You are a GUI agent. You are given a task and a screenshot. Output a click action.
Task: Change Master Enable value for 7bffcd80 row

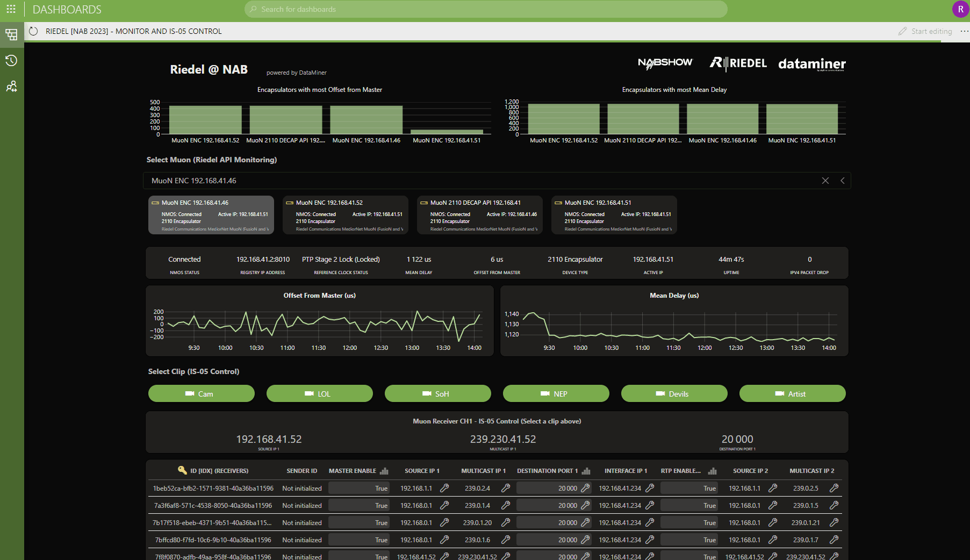(x=359, y=540)
